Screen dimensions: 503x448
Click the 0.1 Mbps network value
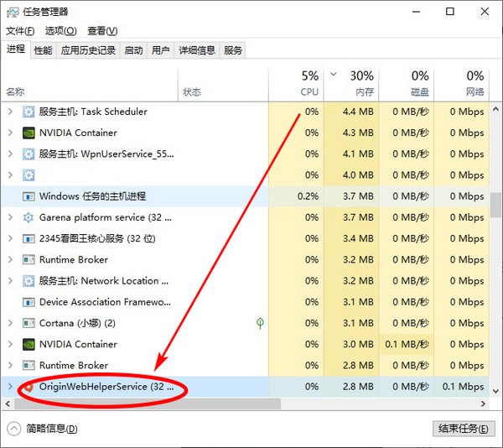(463, 387)
